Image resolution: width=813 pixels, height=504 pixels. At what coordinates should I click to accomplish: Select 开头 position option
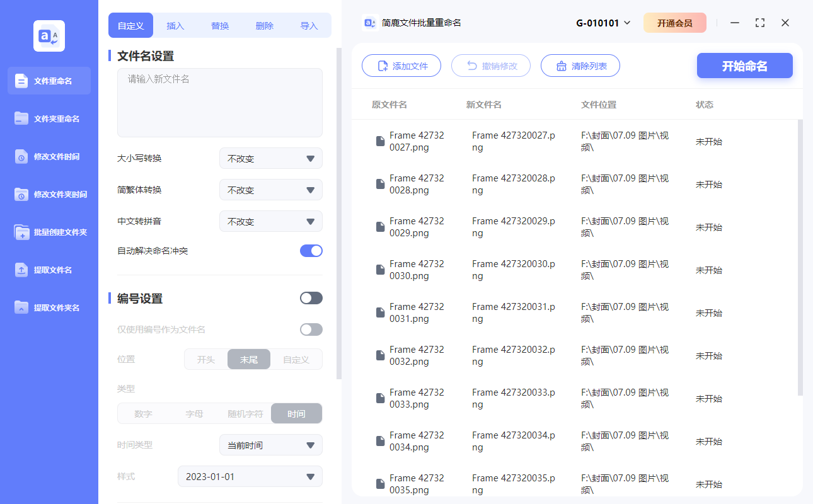206,360
